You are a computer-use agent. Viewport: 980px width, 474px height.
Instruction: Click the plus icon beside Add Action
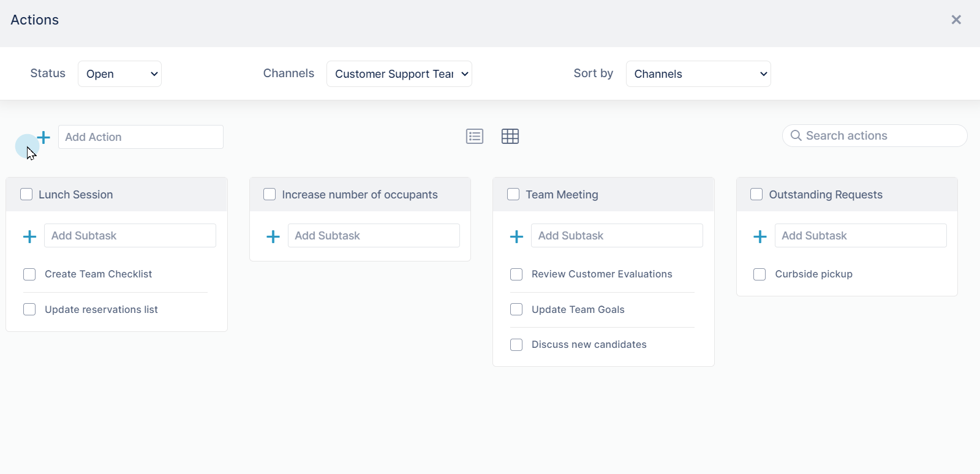point(43,137)
